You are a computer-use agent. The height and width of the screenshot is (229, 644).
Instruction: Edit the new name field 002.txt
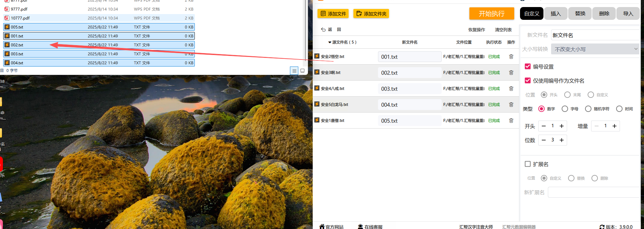[x=410, y=73]
